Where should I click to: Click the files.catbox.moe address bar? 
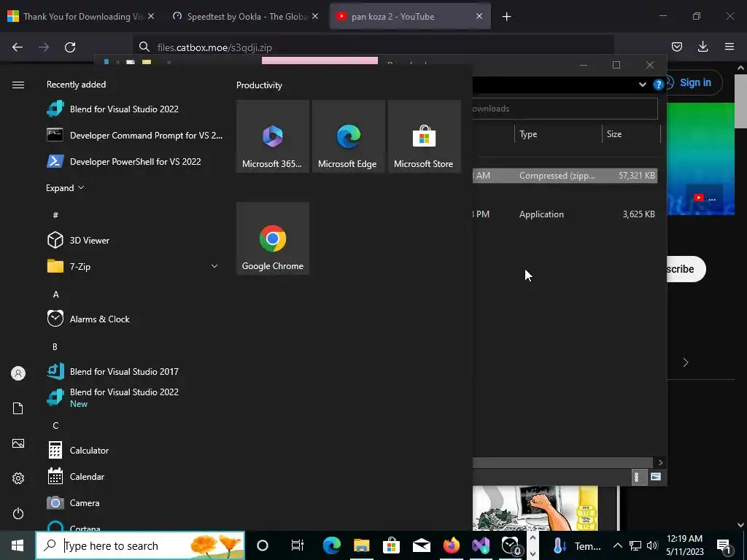[373, 47]
